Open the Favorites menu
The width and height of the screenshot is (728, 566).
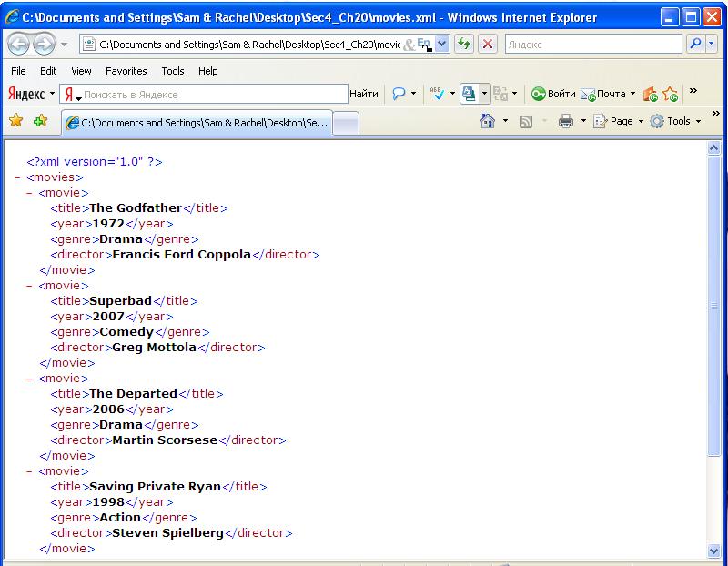coord(126,71)
